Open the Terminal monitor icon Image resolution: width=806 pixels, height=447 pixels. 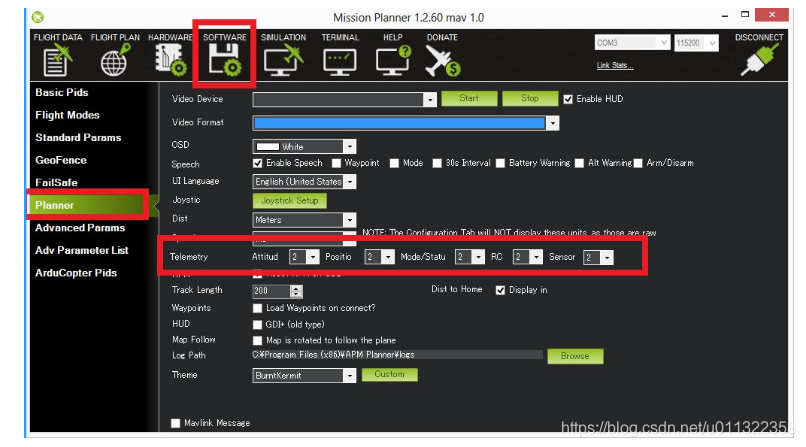pyautogui.click(x=340, y=62)
